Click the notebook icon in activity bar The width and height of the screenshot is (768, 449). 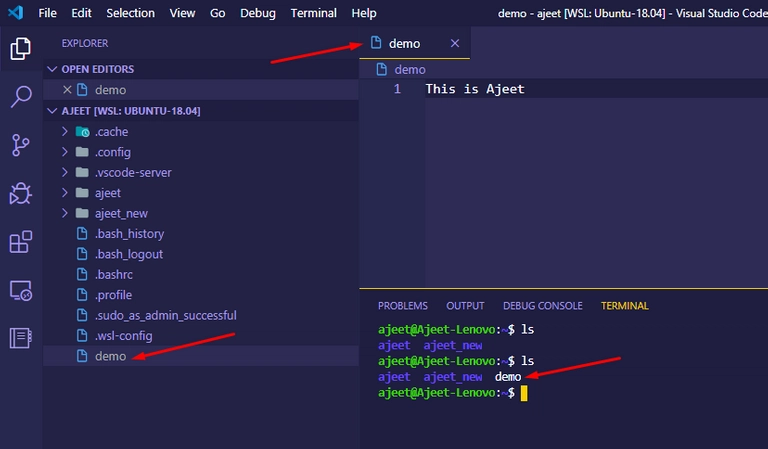pyautogui.click(x=21, y=338)
